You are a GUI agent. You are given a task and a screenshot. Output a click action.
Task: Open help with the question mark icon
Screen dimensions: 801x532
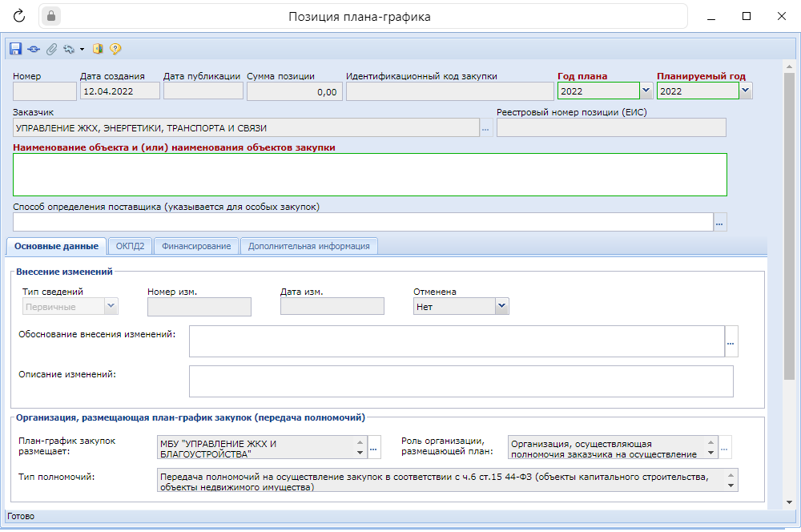[x=115, y=49]
